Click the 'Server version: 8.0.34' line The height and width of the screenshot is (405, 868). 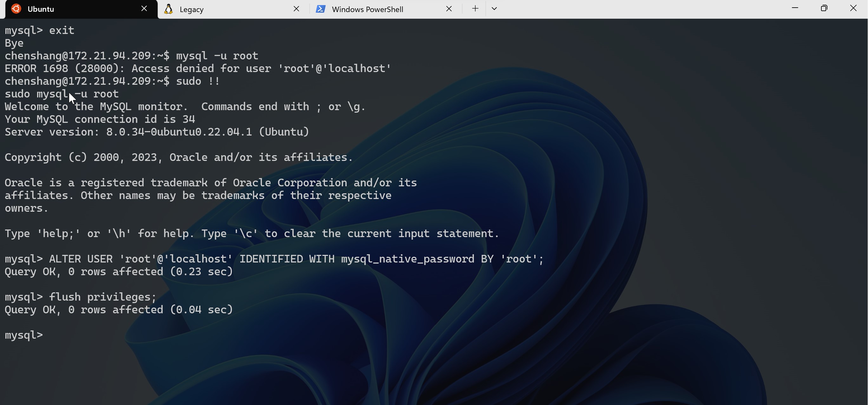157,132
